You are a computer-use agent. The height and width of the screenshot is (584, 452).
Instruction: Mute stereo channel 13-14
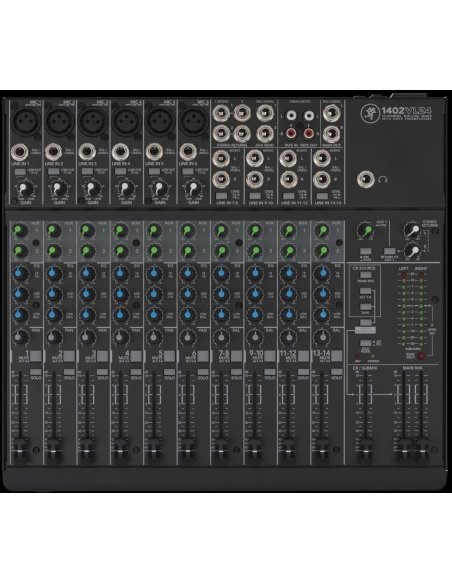337,356
